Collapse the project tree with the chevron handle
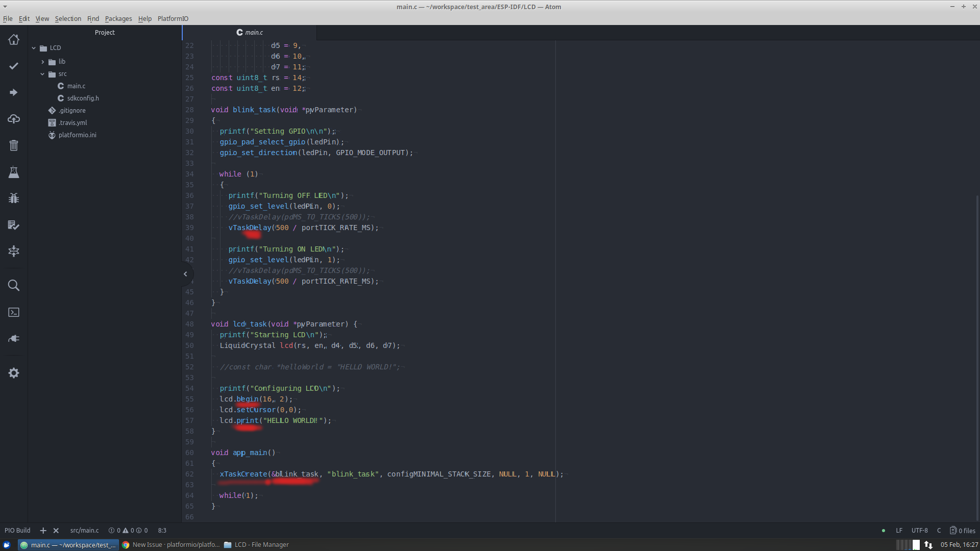Viewport: 980px width, 551px height. [185, 274]
